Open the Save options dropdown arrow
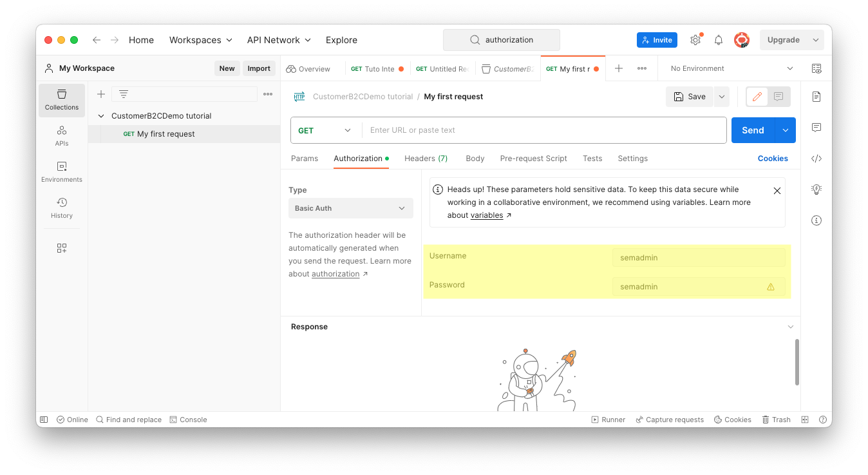 pos(722,97)
